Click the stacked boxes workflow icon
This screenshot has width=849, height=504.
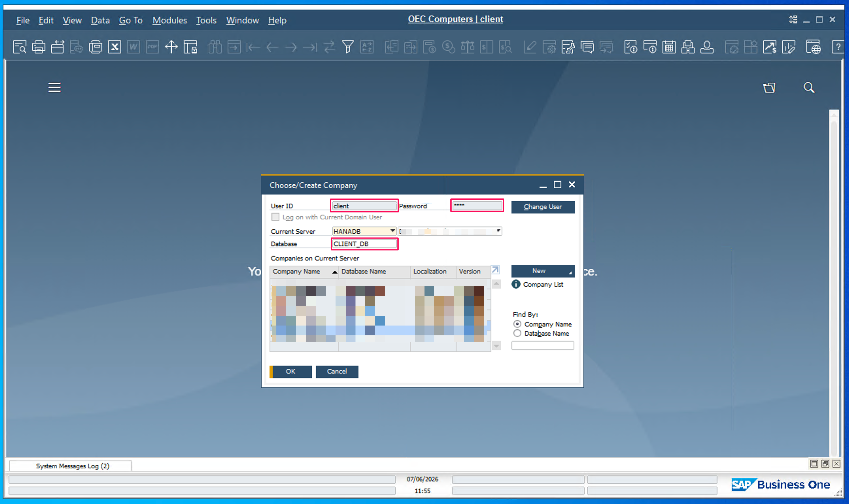688,47
